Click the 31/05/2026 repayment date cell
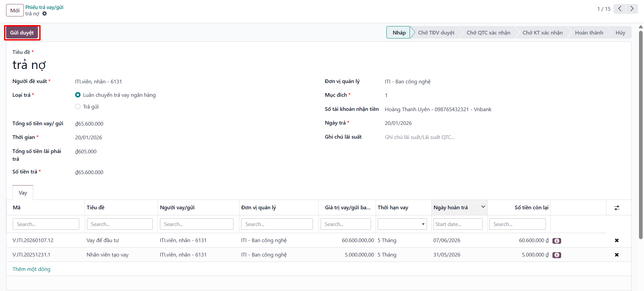This screenshot has height=291, width=644. (x=447, y=255)
